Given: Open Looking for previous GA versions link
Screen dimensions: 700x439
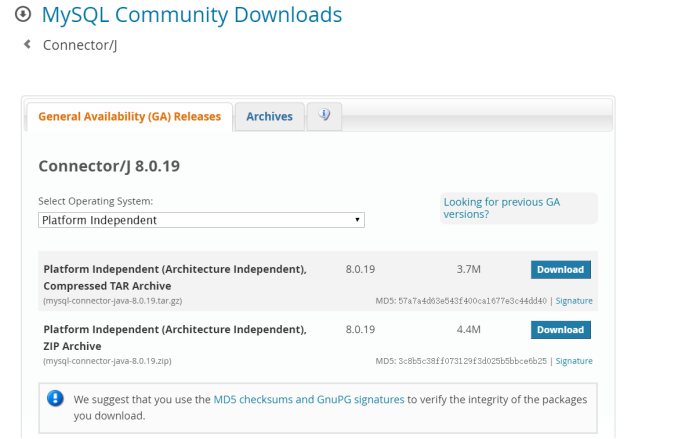Looking at the screenshot, I should click(x=501, y=208).
